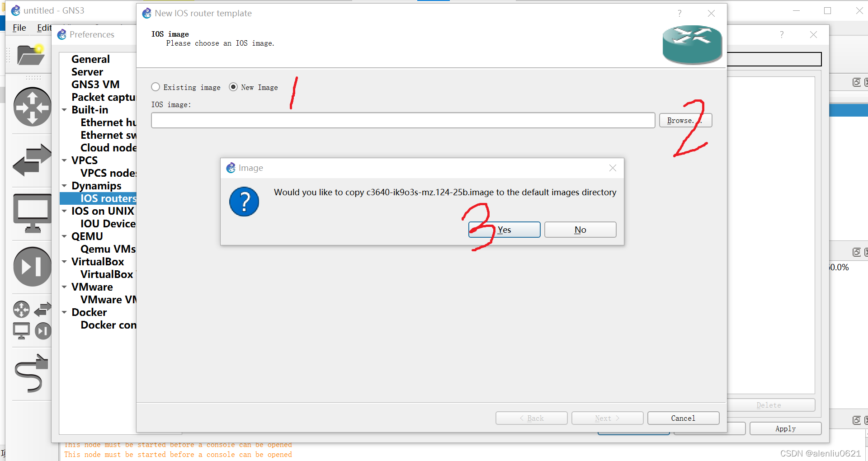Collapse IOS on UNIX tree section

pyautogui.click(x=65, y=211)
